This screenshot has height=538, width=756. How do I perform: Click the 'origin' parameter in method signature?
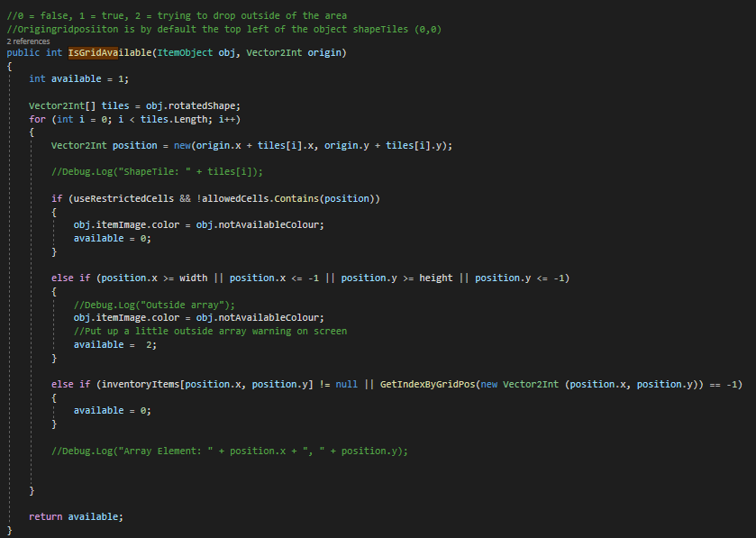324,53
